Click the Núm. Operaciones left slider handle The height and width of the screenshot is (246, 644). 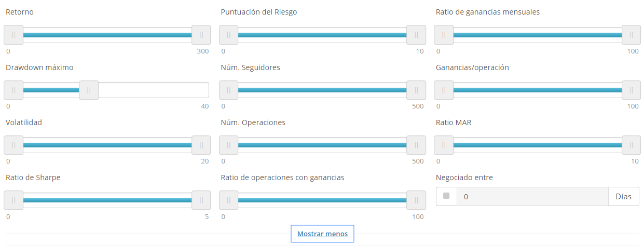pos(229,145)
